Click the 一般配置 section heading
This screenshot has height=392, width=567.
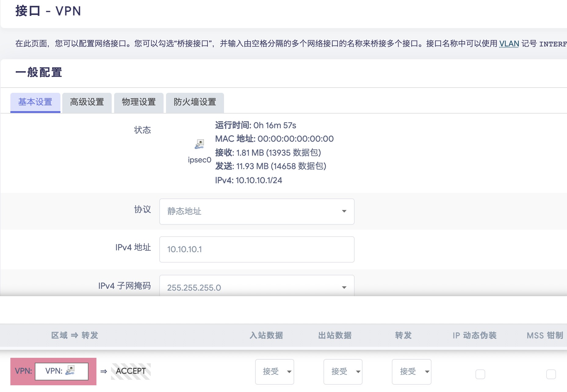(39, 73)
